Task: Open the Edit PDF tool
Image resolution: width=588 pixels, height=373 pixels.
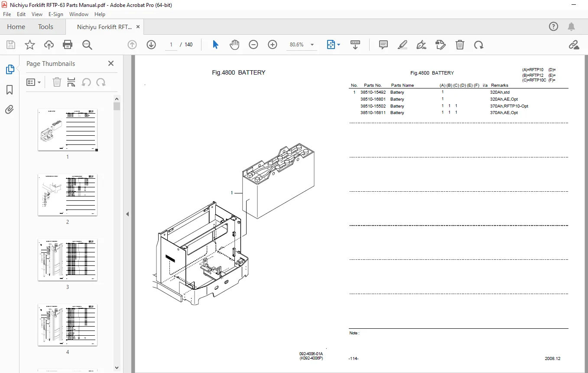Action: click(441, 45)
